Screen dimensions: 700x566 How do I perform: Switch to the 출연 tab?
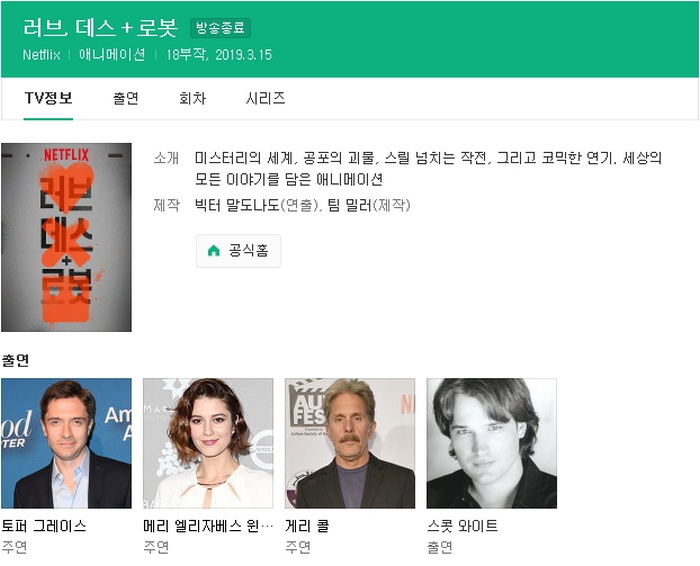(x=126, y=98)
